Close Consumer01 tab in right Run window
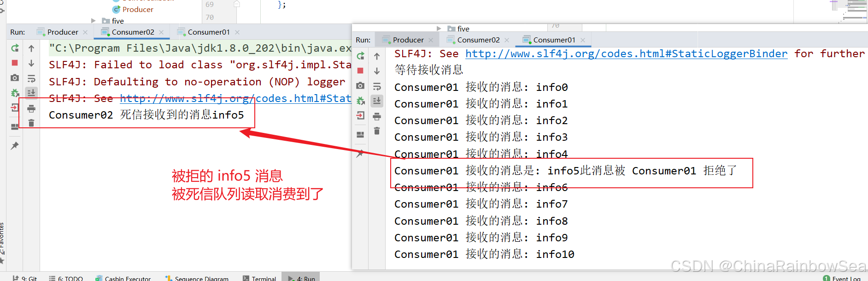The width and height of the screenshot is (868, 281). (x=583, y=40)
